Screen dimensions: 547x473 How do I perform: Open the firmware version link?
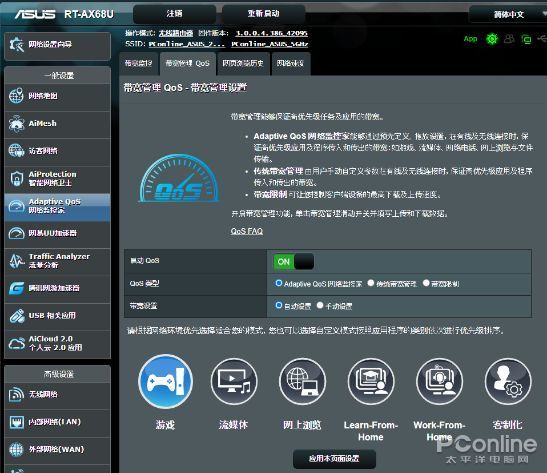click(271, 33)
